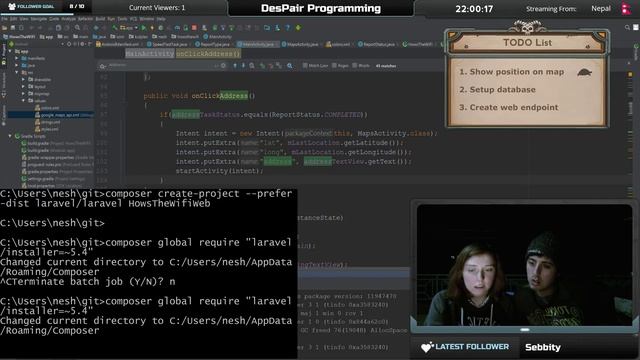Open the Navigate menu

tap(39, 19)
